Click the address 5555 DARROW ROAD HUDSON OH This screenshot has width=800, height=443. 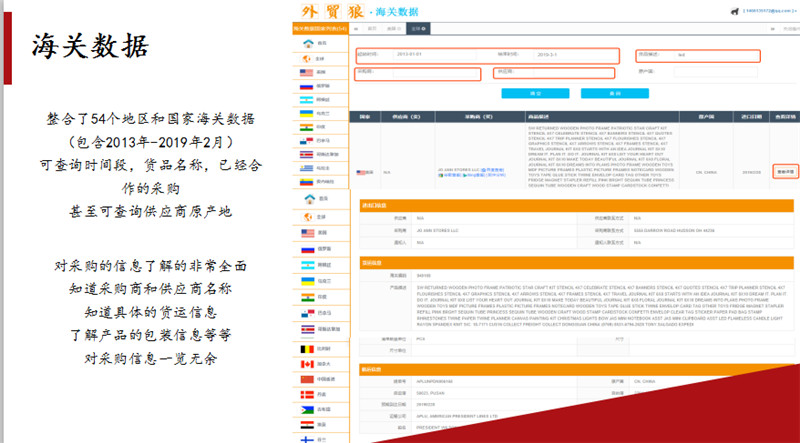click(674, 231)
